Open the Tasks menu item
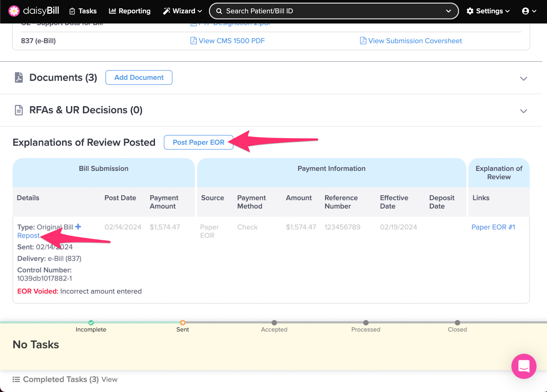 83,11
